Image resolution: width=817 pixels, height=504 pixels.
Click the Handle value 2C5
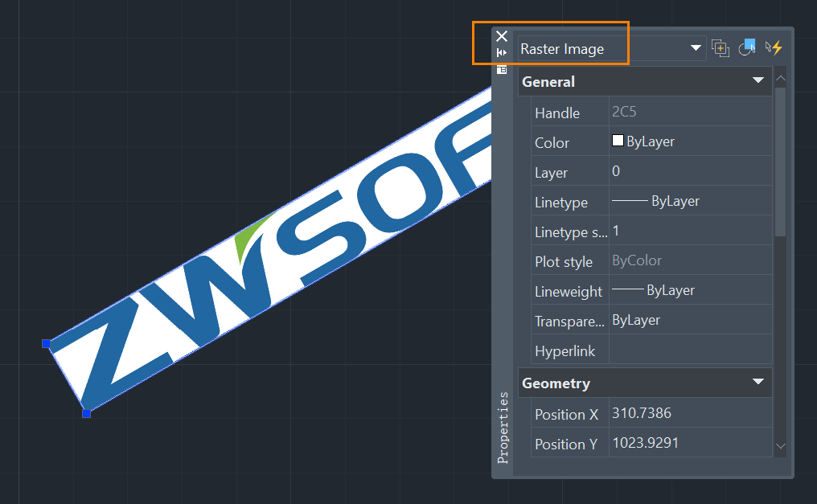point(691,112)
